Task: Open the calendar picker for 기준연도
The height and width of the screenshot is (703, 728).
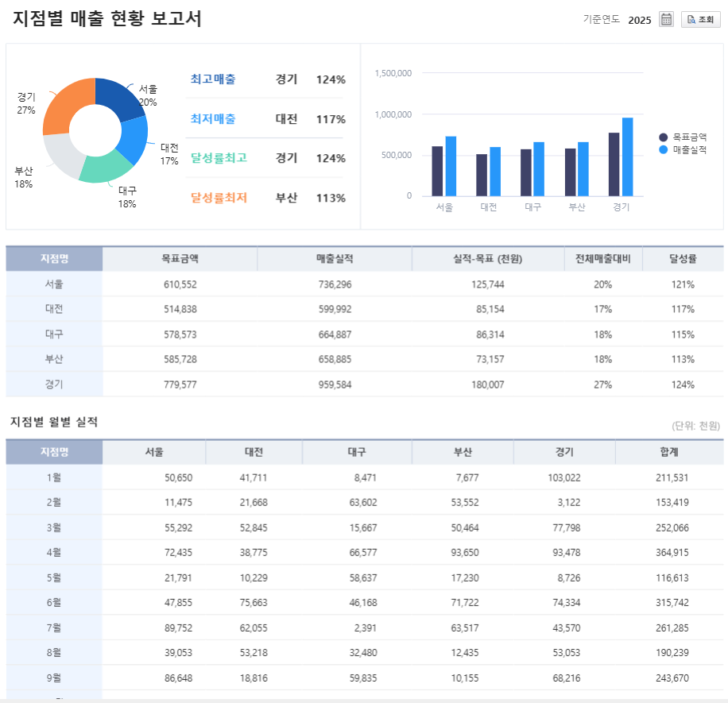Action: (667, 20)
